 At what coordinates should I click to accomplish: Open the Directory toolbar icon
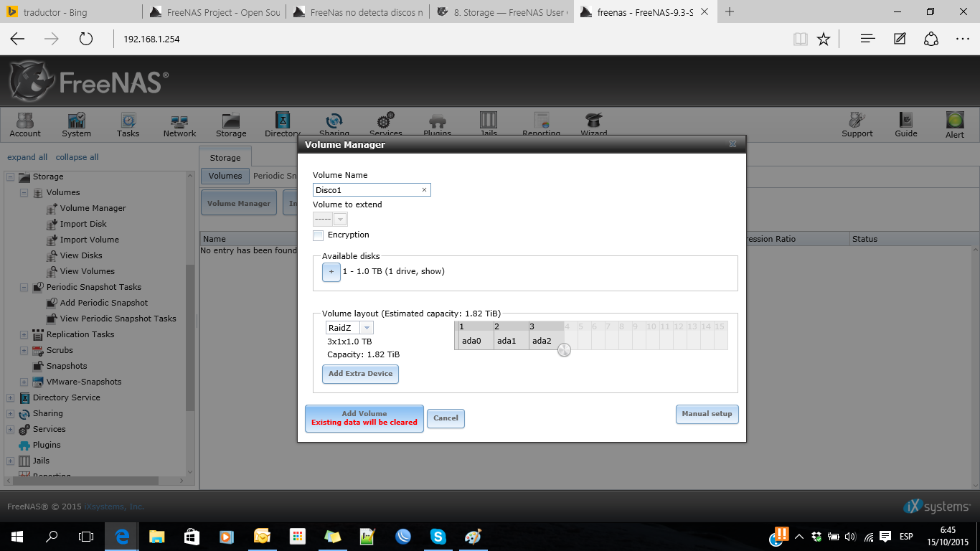(x=283, y=124)
